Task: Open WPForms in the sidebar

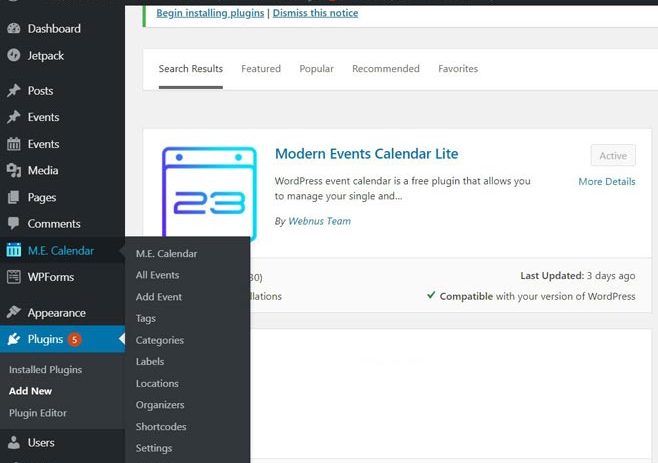Action: [51, 277]
